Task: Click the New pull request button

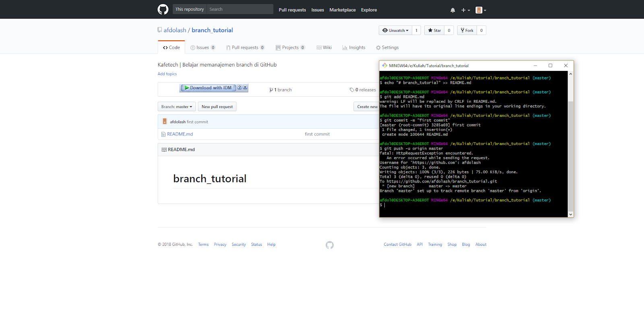Action: pos(217,107)
